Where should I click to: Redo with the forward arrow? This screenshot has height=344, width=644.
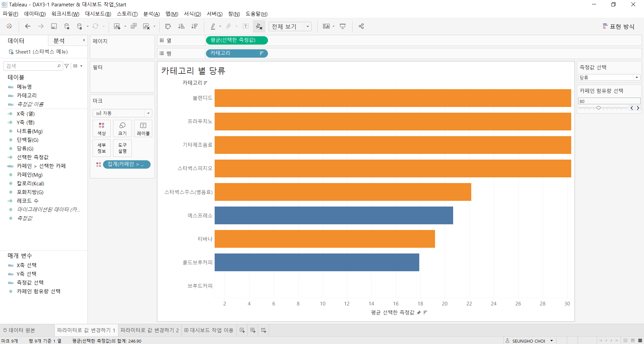pyautogui.click(x=41, y=26)
